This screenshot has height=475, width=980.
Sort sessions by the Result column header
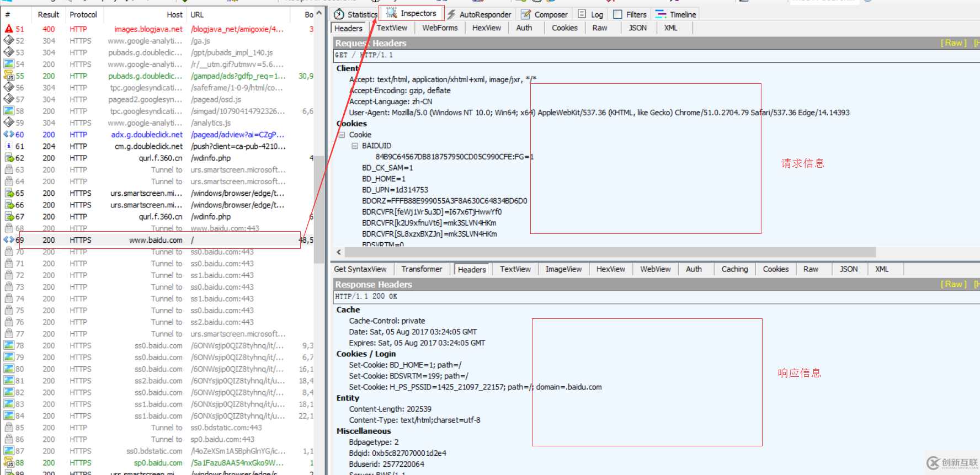pyautogui.click(x=49, y=15)
